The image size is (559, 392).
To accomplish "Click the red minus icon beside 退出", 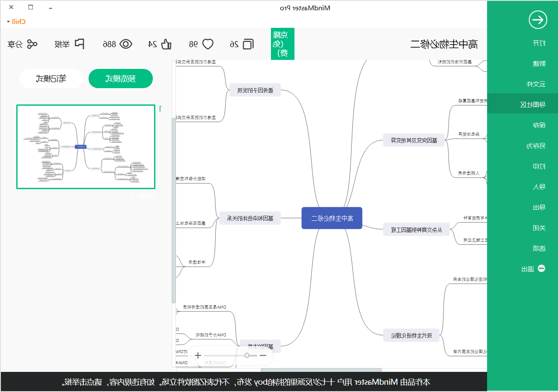I will (541, 269).
